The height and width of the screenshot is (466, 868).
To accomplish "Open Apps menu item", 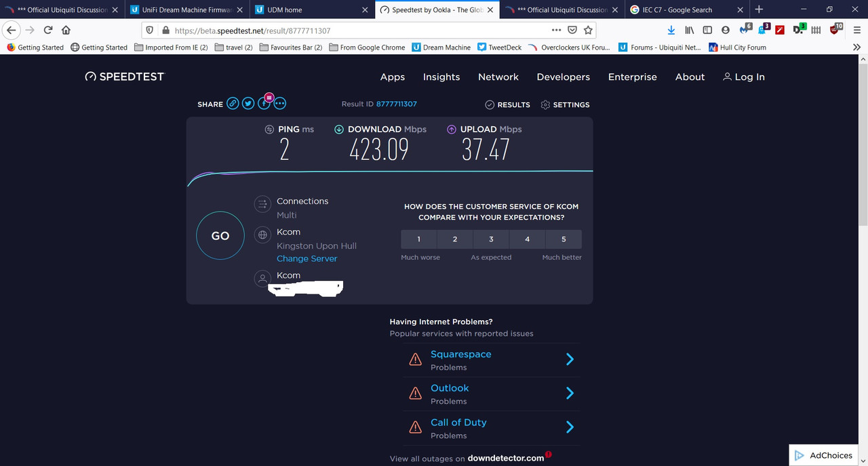I will (x=392, y=77).
